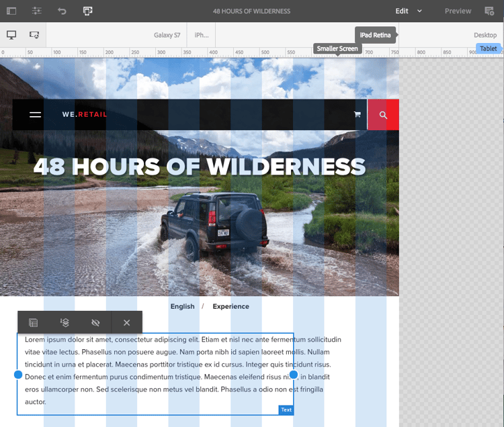Open the hamburger menu on We.Retail header
Image resolution: width=504 pixels, height=427 pixels.
click(35, 115)
